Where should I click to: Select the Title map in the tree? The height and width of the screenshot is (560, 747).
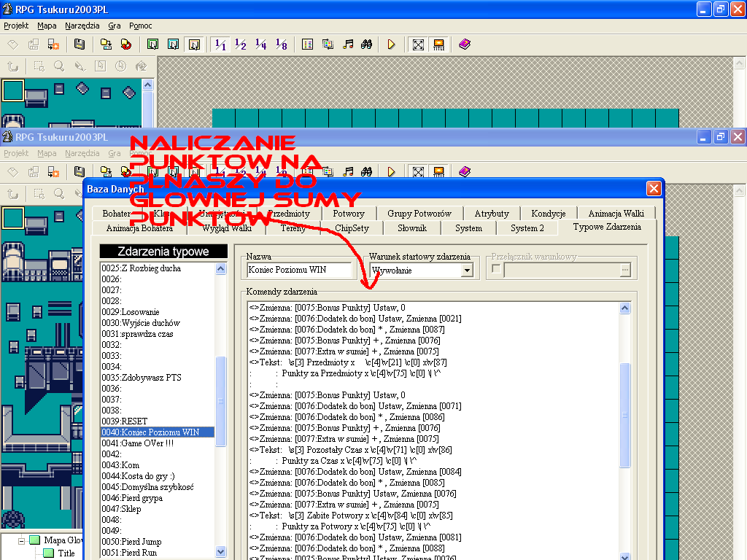pyautogui.click(x=66, y=553)
